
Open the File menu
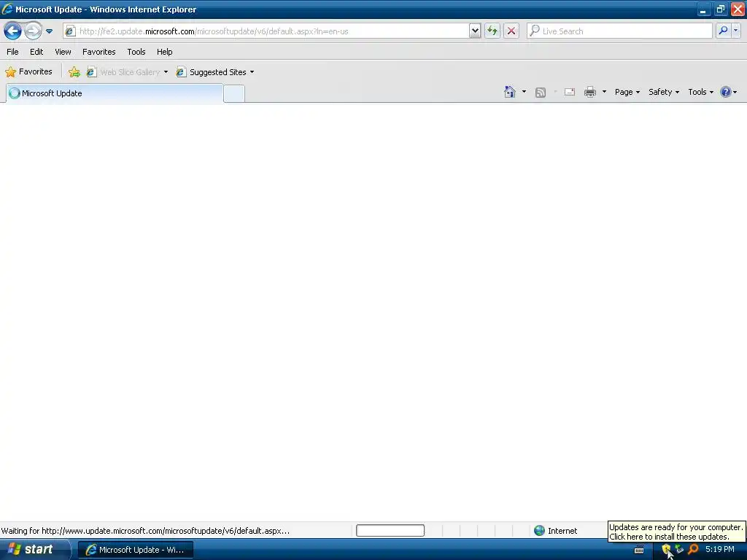[x=12, y=52]
